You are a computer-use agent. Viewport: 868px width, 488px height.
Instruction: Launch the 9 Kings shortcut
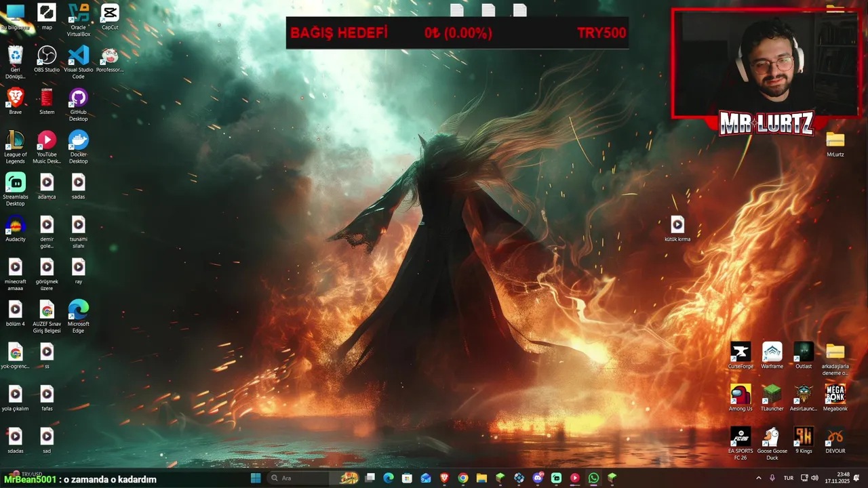point(804,440)
